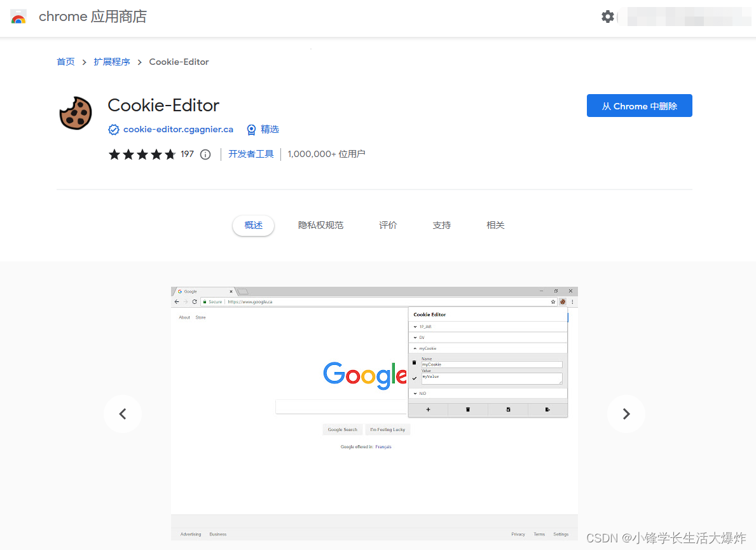The image size is (756, 550).
Task: Open the 开发者工具 category link
Action: pyautogui.click(x=251, y=154)
